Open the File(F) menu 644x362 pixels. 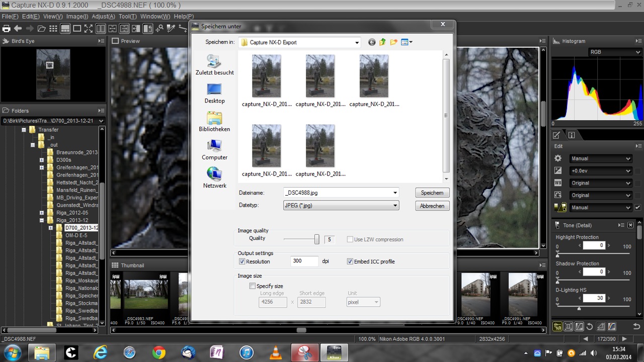pos(10,17)
